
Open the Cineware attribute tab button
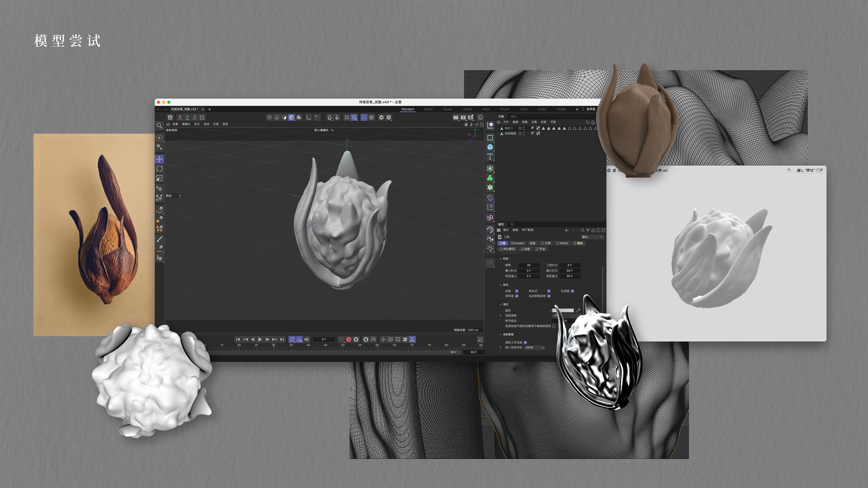(x=517, y=243)
